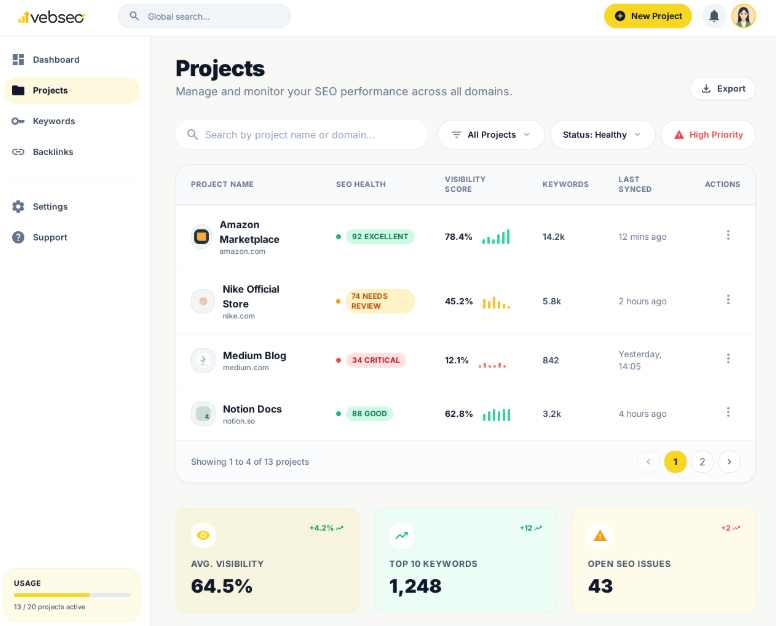Select page 1 in pagination
Screen dimensions: 776x626
point(675,462)
